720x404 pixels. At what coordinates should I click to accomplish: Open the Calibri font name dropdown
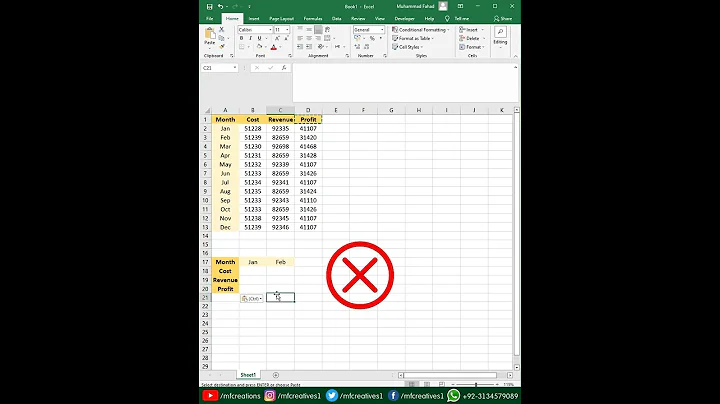270,29
